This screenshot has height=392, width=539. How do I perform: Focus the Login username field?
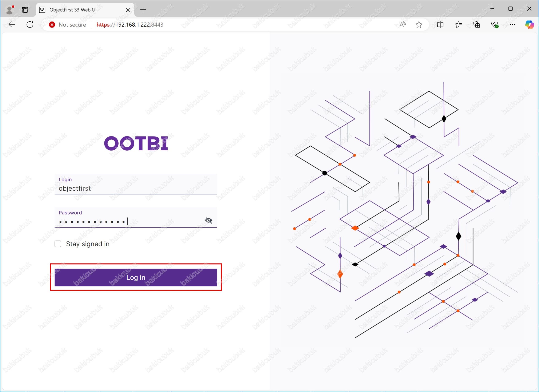click(x=136, y=184)
